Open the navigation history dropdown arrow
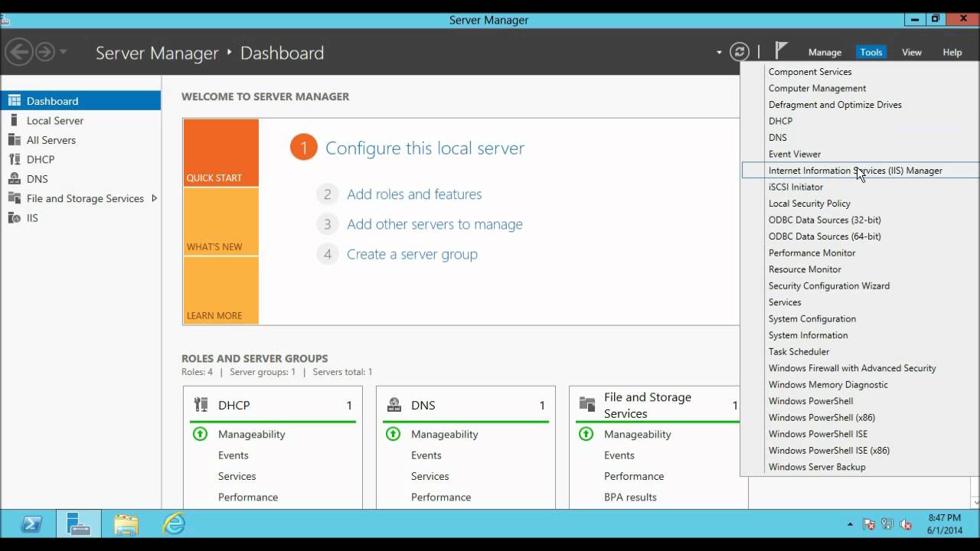Viewport: 980px width, 551px height. click(x=64, y=52)
